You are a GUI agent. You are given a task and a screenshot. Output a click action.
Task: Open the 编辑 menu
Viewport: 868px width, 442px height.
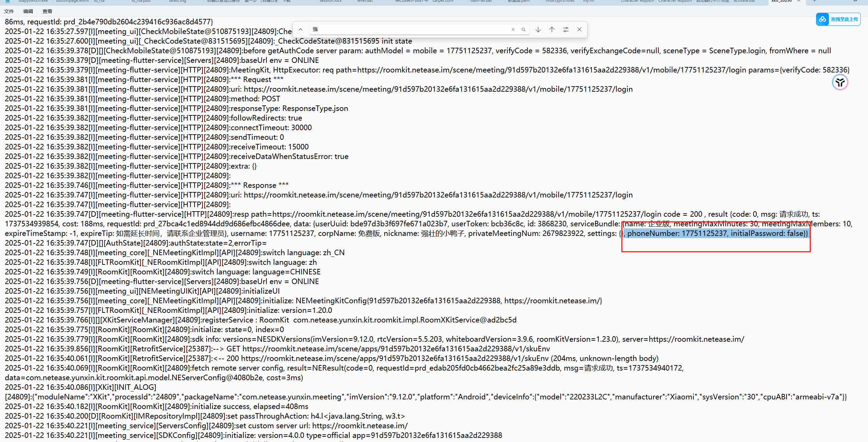point(28,11)
